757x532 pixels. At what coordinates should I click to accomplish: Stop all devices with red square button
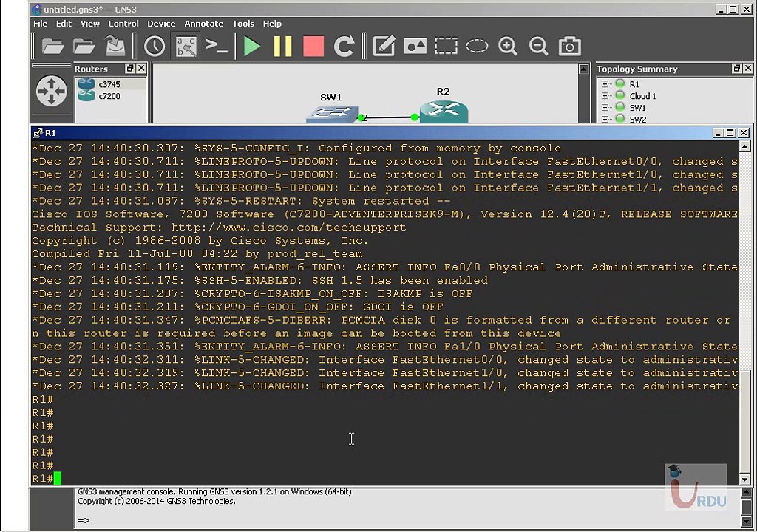313,47
